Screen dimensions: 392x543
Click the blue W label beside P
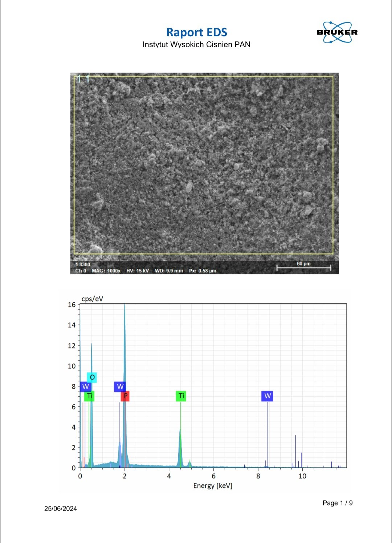(x=120, y=386)
